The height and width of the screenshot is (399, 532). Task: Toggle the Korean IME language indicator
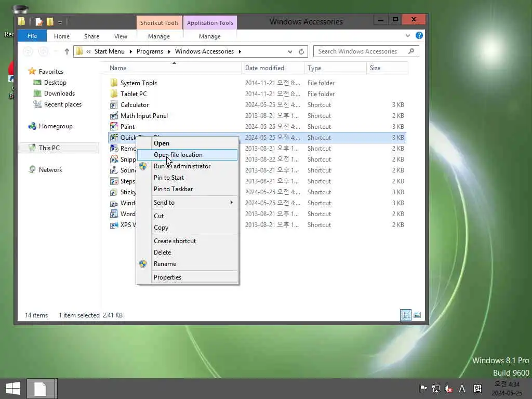pyautogui.click(x=477, y=389)
